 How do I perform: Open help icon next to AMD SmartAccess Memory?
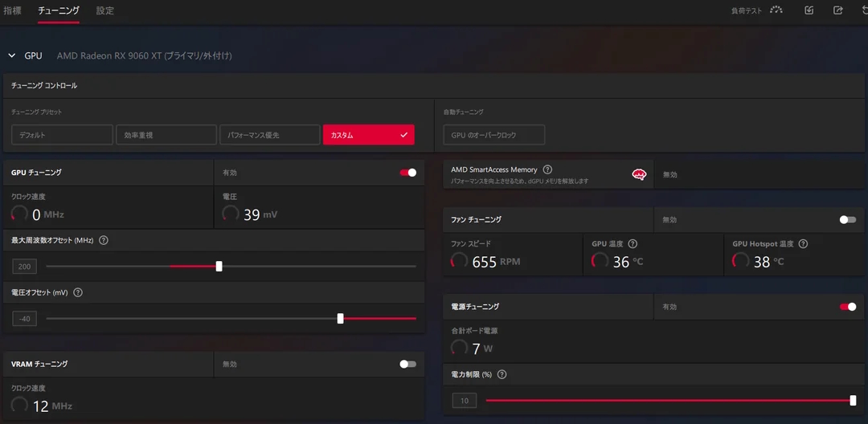[547, 169]
